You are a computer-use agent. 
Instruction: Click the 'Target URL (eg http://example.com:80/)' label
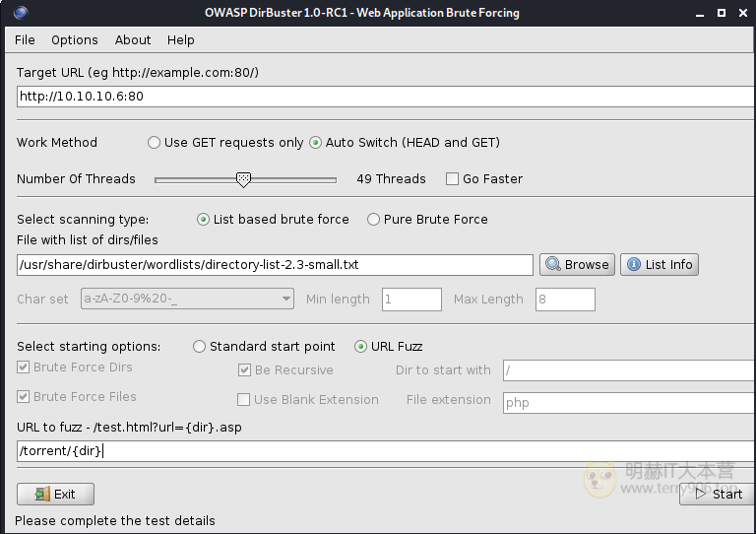pos(138,72)
